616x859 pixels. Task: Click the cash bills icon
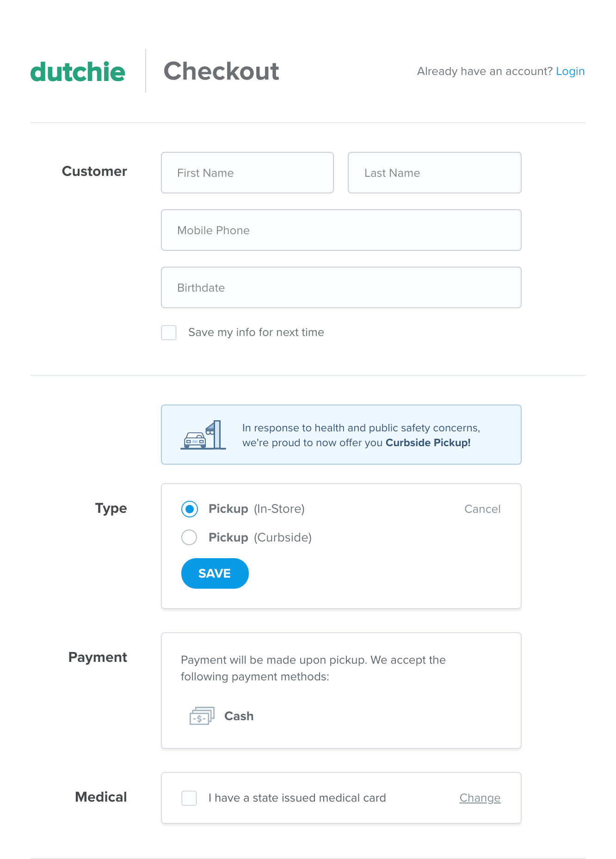(x=202, y=716)
